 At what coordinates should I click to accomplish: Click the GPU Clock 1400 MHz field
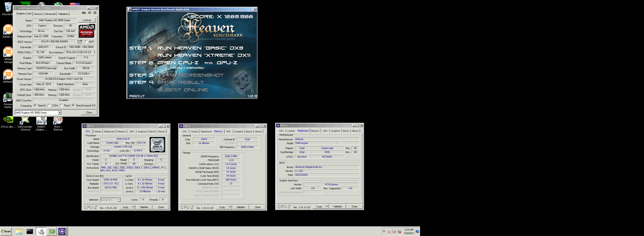point(40,90)
